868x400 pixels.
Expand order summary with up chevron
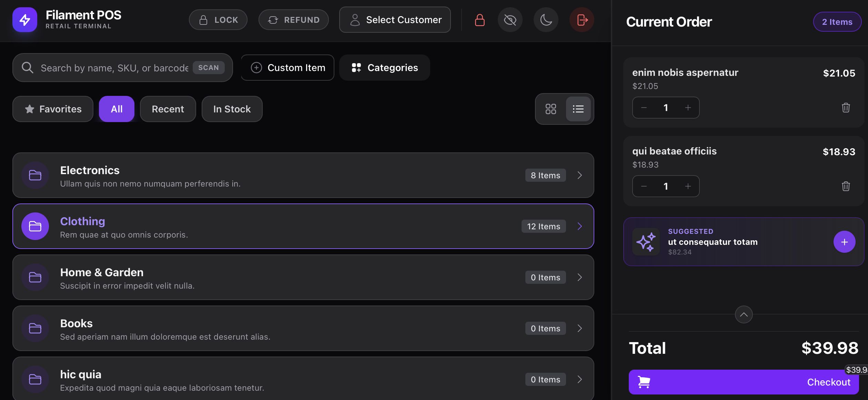pyautogui.click(x=744, y=314)
